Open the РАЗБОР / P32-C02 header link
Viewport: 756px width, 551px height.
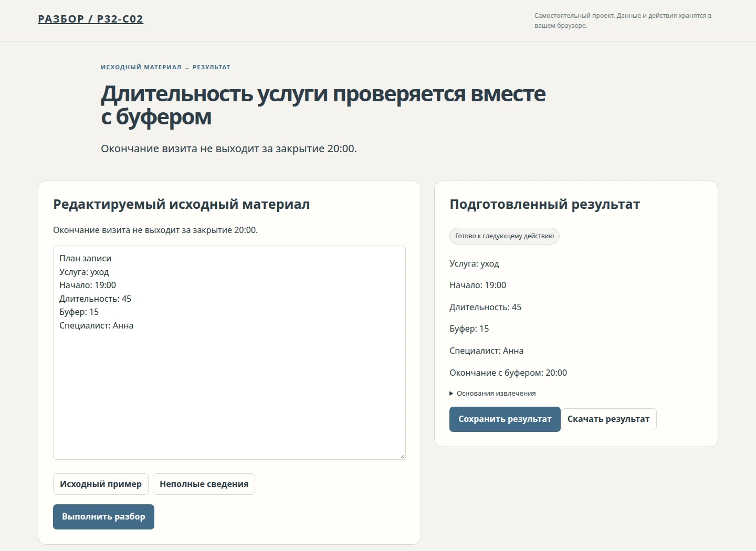coord(90,19)
